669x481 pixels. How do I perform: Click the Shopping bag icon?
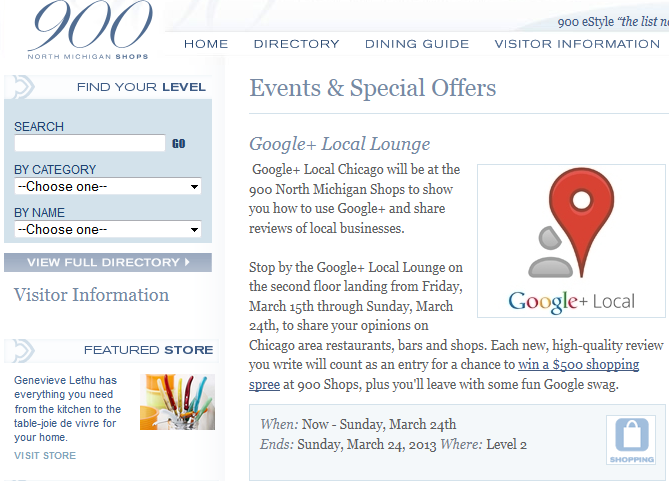click(631, 440)
